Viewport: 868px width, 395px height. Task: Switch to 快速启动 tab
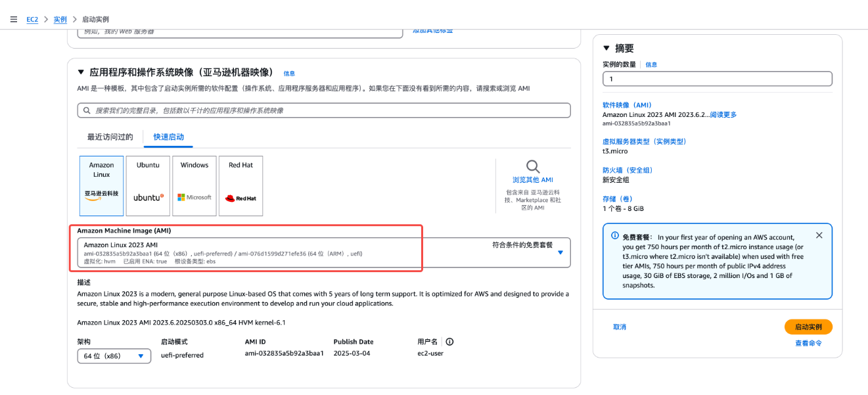coord(169,137)
